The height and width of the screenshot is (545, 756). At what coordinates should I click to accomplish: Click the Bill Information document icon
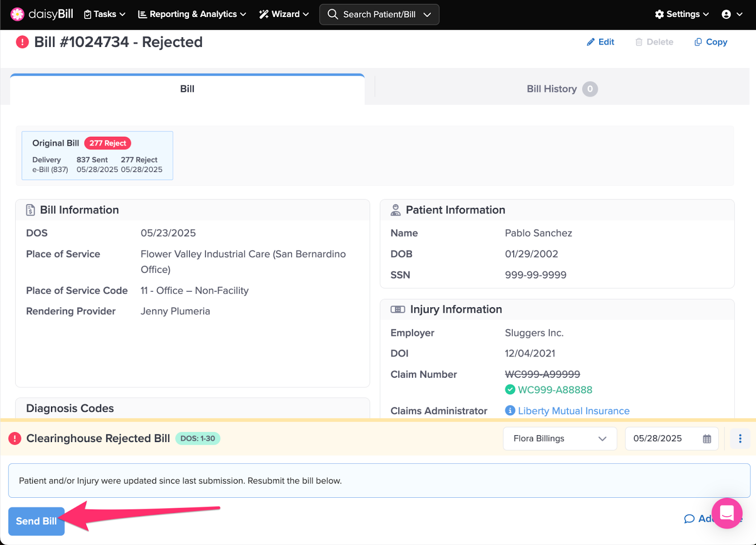[30, 210]
